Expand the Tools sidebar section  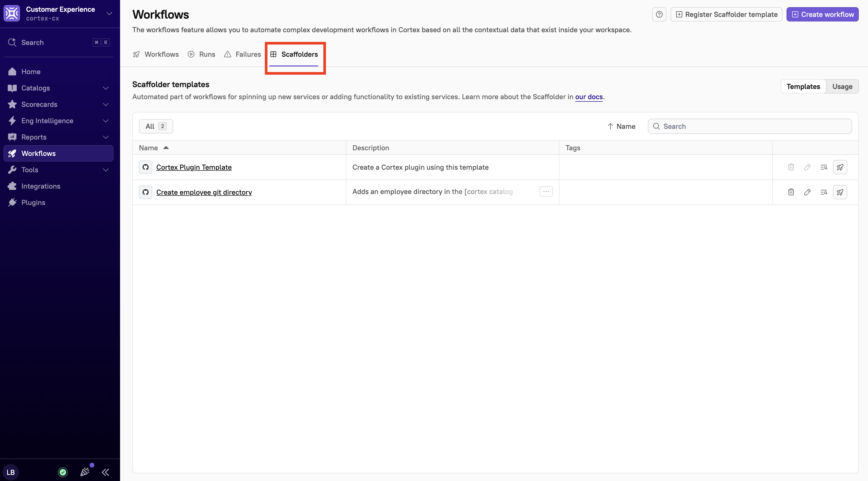(105, 170)
